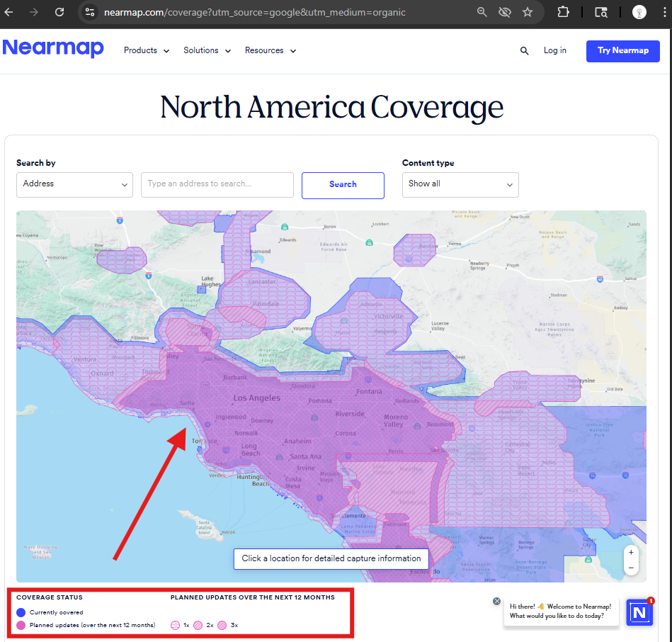The height and width of the screenshot is (642, 672).
Task: Open the Nearmap chat widget icon
Action: click(x=639, y=612)
